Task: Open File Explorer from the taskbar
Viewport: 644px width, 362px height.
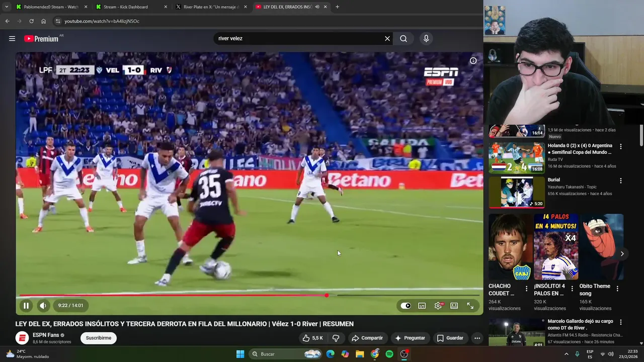Action: click(360, 354)
